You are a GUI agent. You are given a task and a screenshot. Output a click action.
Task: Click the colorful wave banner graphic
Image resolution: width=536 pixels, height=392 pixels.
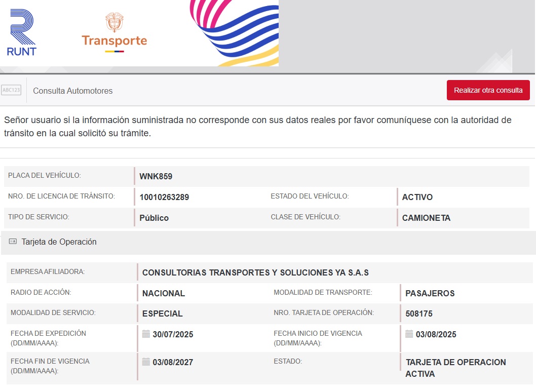click(x=234, y=33)
